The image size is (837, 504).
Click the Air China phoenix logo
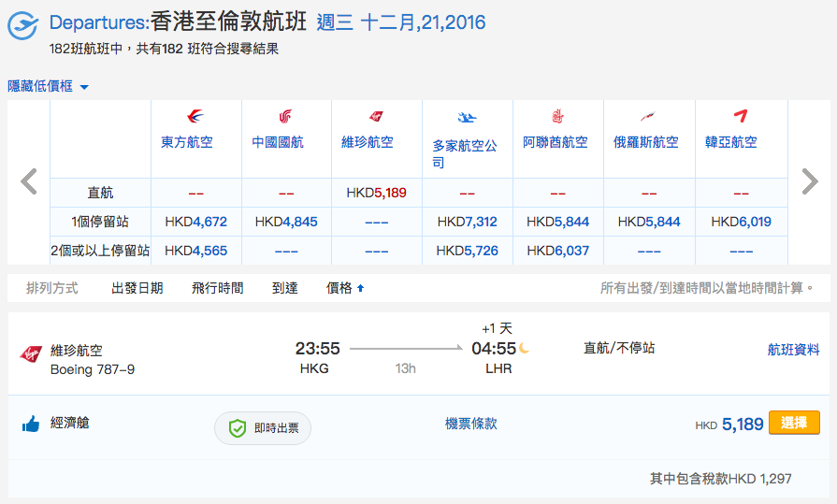tap(285, 116)
